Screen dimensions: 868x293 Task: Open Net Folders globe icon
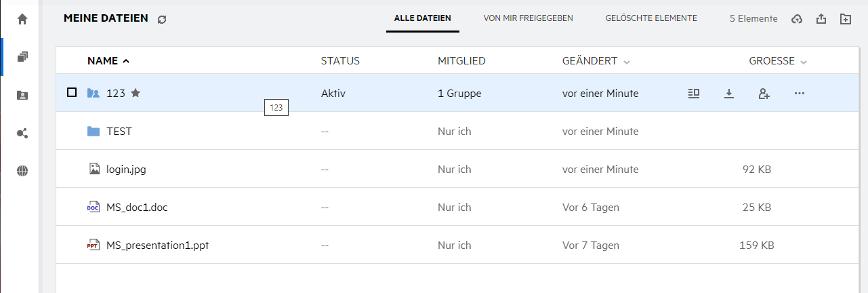(22, 172)
